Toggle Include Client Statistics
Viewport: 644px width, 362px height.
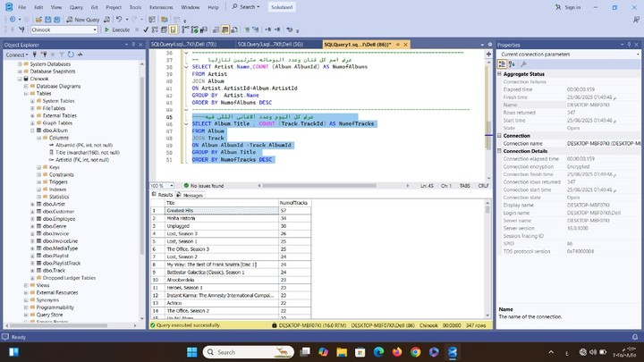coord(204,29)
